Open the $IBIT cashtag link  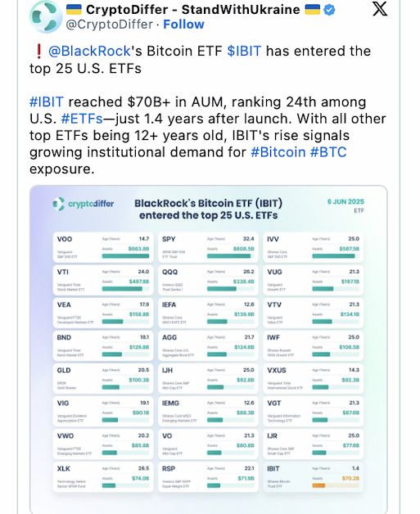click(244, 51)
